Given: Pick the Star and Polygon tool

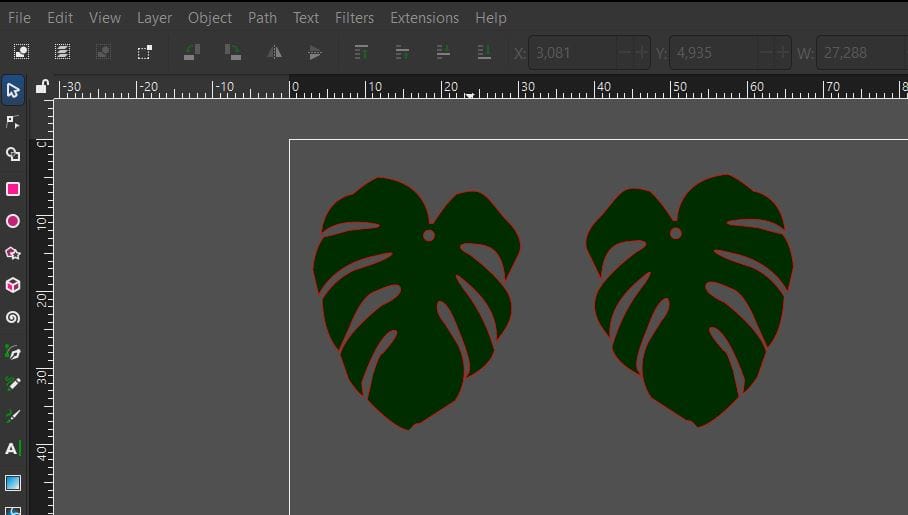Looking at the screenshot, I should click(13, 253).
